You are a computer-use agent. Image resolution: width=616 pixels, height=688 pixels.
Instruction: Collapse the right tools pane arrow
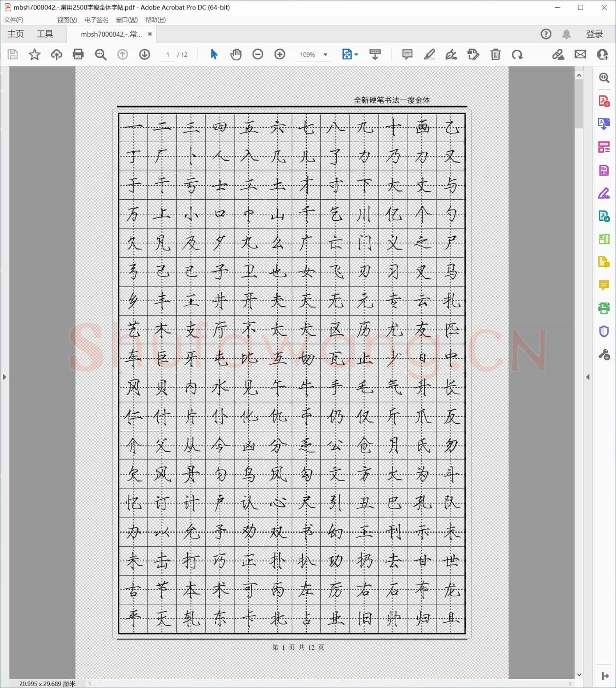coord(588,377)
